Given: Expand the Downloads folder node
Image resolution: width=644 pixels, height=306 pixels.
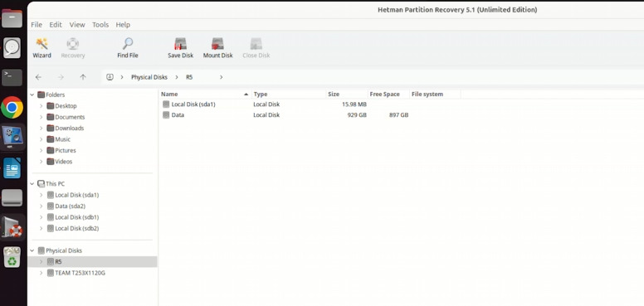Looking at the screenshot, I should pos(41,128).
